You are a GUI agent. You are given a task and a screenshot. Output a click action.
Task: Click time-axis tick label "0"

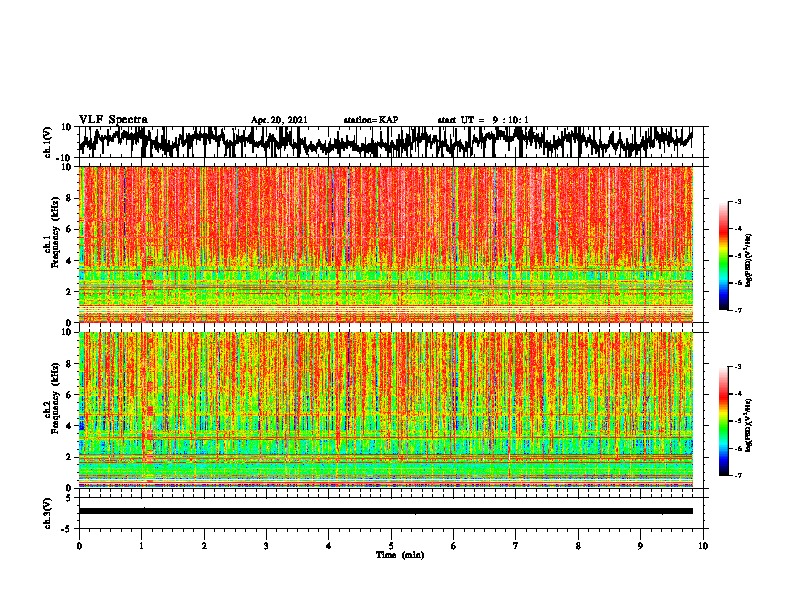point(79,546)
